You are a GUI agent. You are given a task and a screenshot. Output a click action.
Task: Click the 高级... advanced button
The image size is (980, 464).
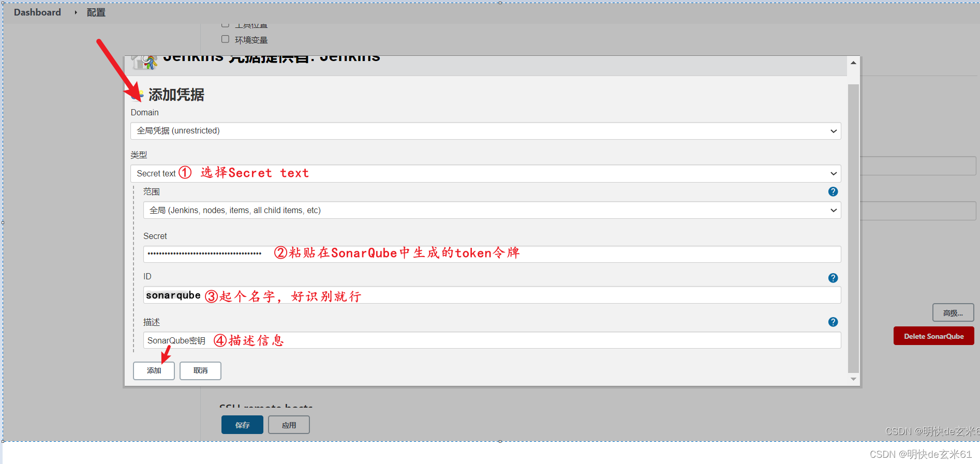953,313
